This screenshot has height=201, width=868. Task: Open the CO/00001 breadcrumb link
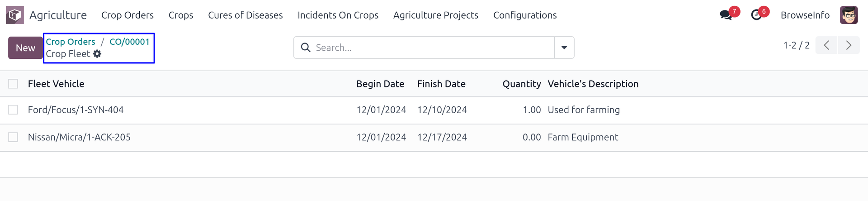pos(129,42)
